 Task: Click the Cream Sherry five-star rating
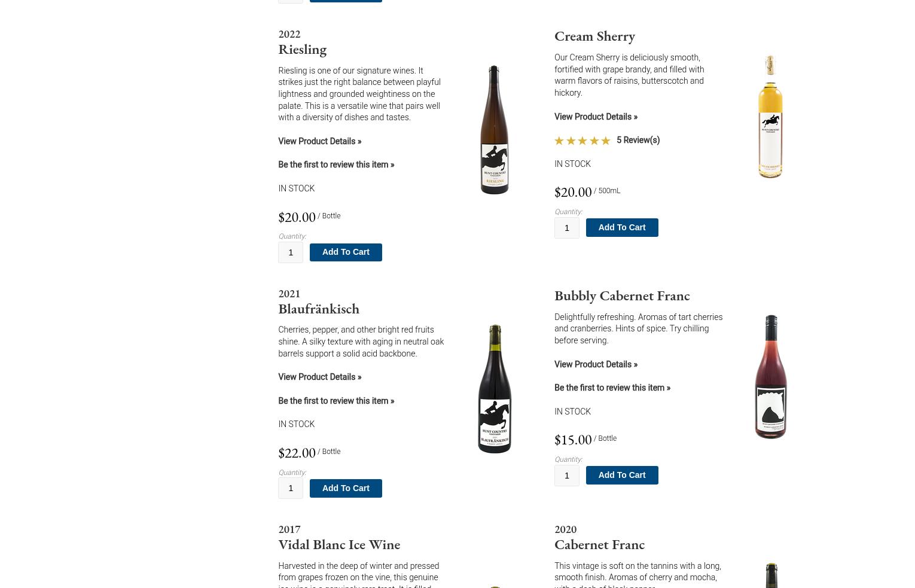(582, 141)
